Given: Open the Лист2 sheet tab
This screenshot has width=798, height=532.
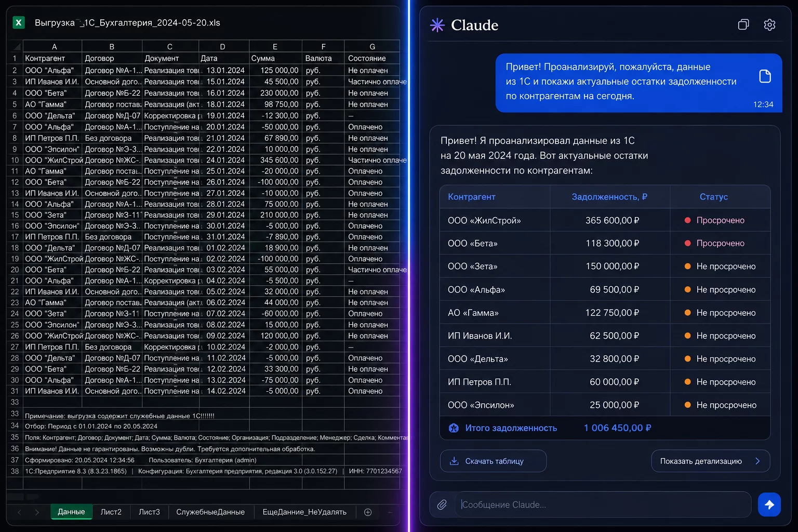Looking at the screenshot, I should (111, 512).
